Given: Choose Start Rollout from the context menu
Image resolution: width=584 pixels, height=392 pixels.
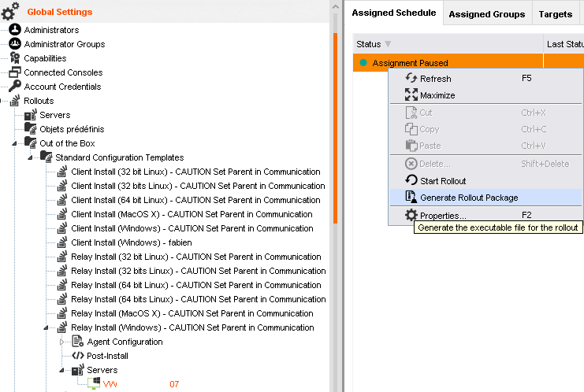Looking at the screenshot, I should (485, 181).
